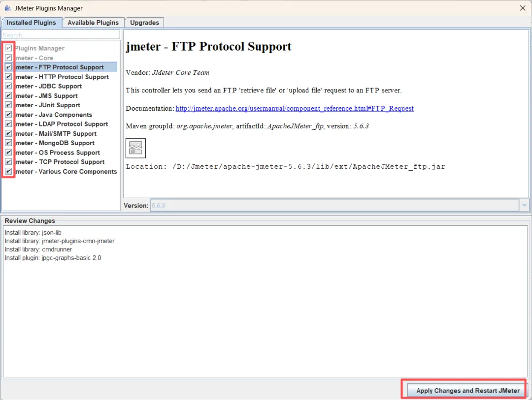532x400 pixels.
Task: Uncheck the JMS Support checkbox
Action: pos(8,95)
